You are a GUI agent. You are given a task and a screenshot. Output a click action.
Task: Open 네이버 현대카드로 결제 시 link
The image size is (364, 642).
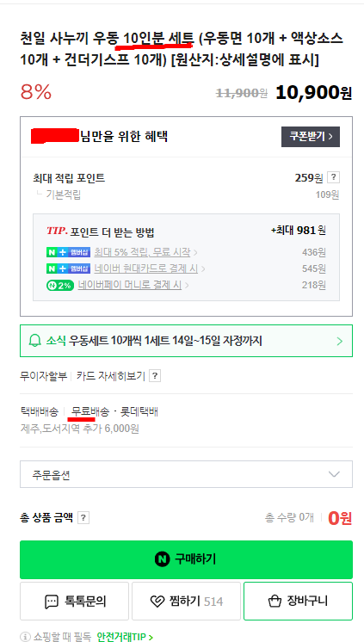click(145, 269)
